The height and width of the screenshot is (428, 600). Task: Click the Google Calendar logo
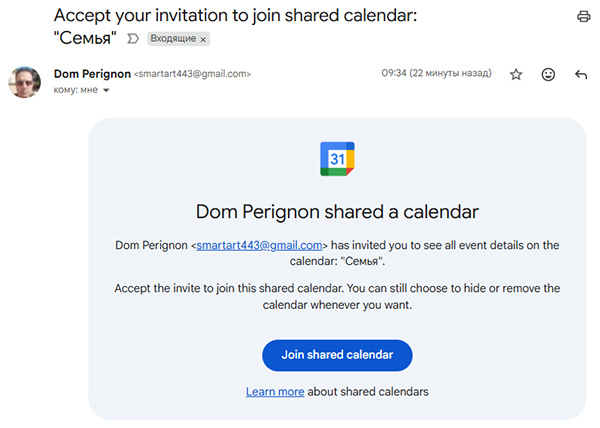click(337, 159)
